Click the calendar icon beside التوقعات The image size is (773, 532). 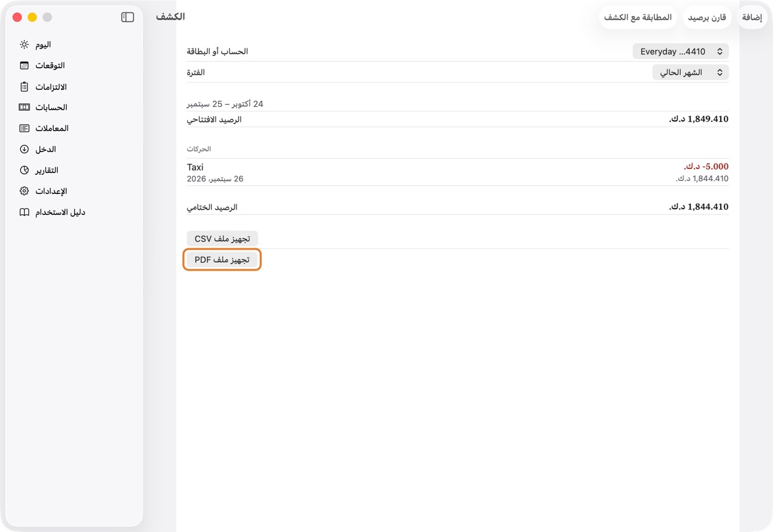(24, 66)
